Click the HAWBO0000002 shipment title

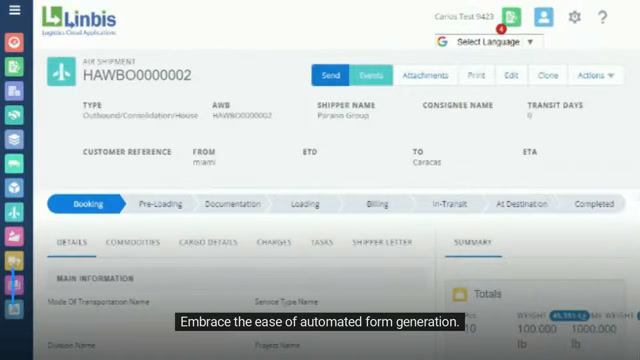(x=137, y=76)
